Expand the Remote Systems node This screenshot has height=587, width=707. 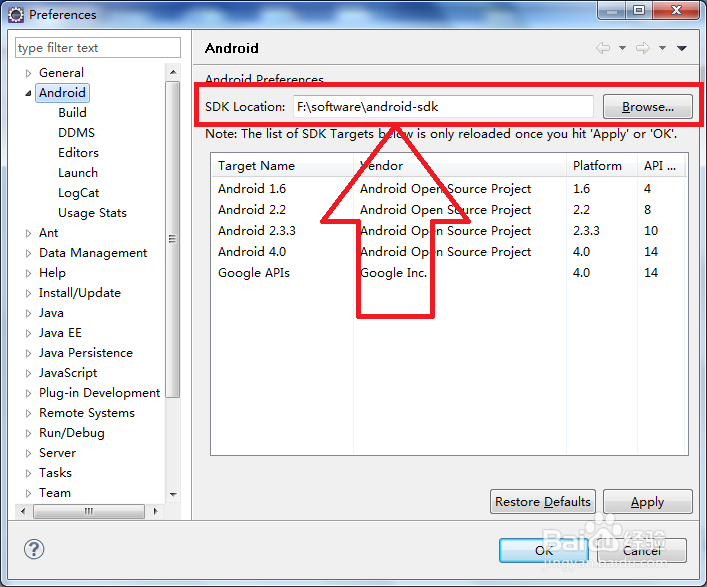coord(28,413)
